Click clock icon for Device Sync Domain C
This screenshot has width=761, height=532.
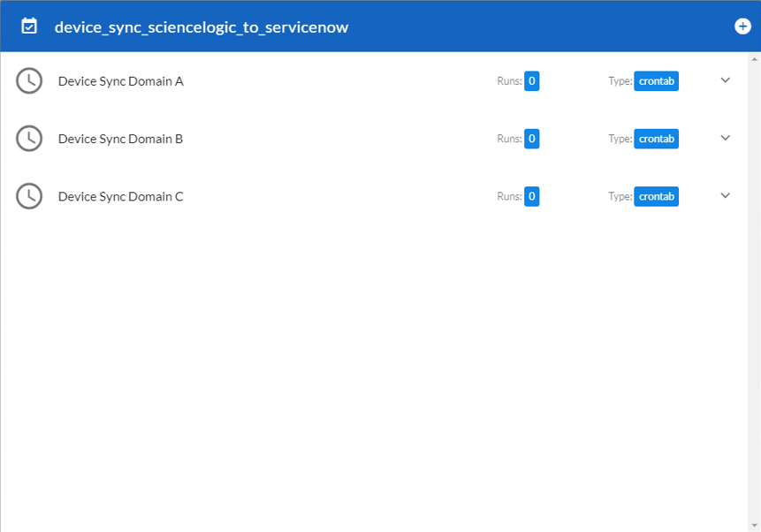point(29,196)
